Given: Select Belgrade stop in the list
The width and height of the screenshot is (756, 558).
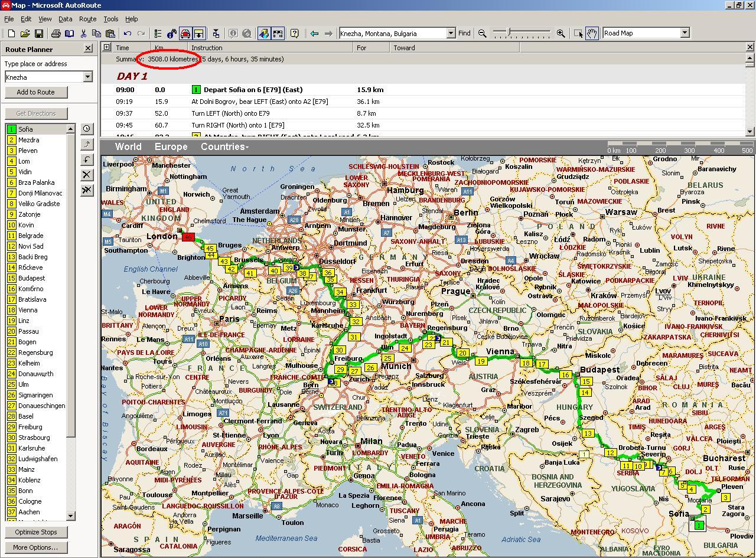Looking at the screenshot, I should [36, 236].
